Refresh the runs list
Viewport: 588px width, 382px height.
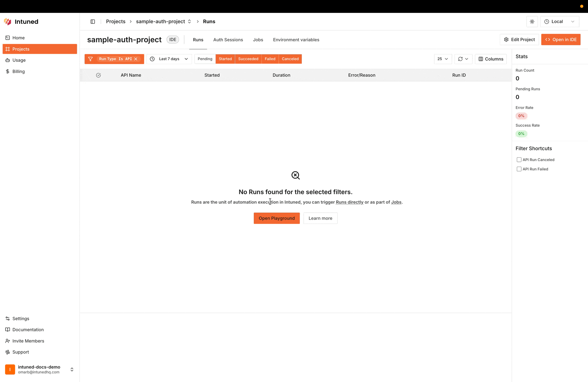point(460,59)
